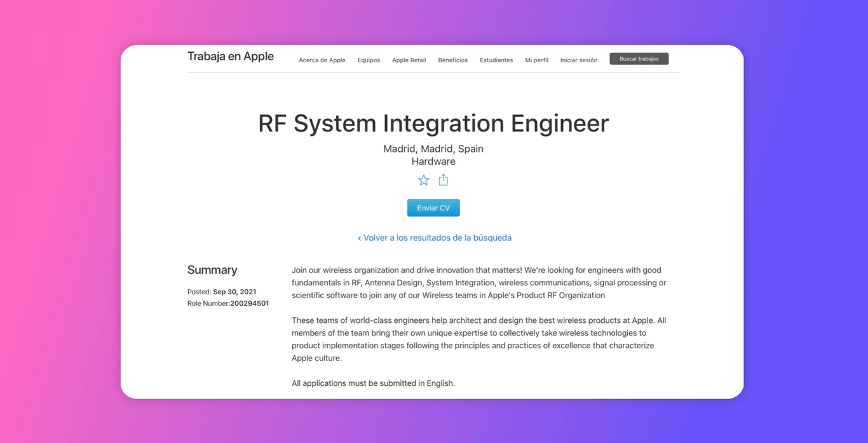Select the Madrid, Madrid, Spain location text

pos(433,148)
